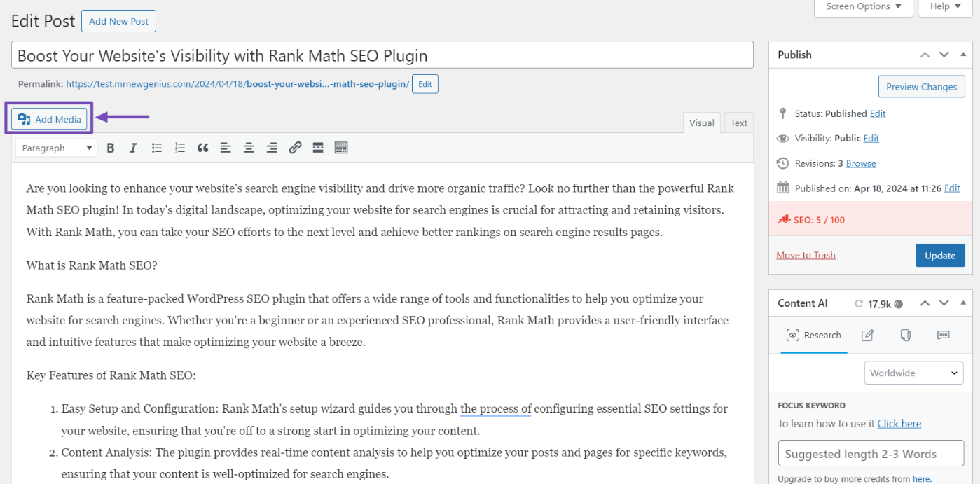Edit the post Status
This screenshot has width=980, height=484.
(x=878, y=113)
